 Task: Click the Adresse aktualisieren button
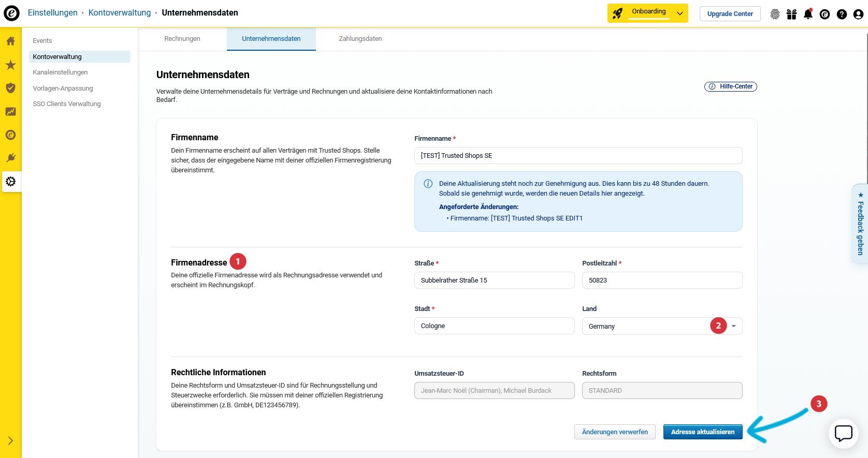702,432
